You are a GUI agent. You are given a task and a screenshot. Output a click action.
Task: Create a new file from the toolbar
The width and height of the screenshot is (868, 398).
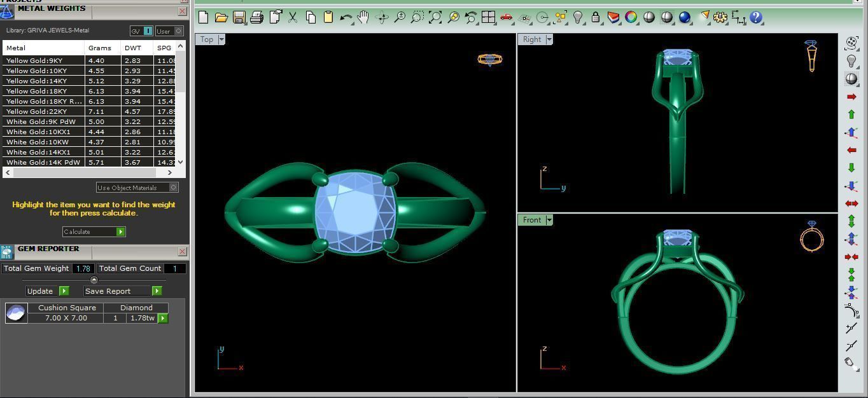click(204, 18)
